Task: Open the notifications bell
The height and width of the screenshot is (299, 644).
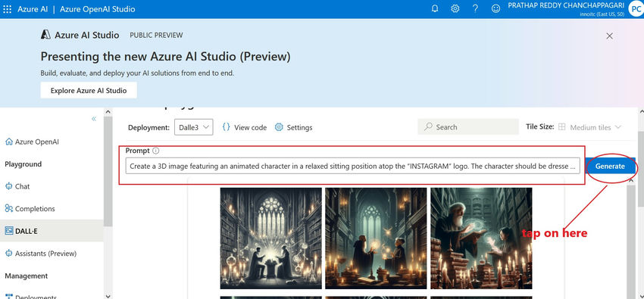Action: (435, 8)
